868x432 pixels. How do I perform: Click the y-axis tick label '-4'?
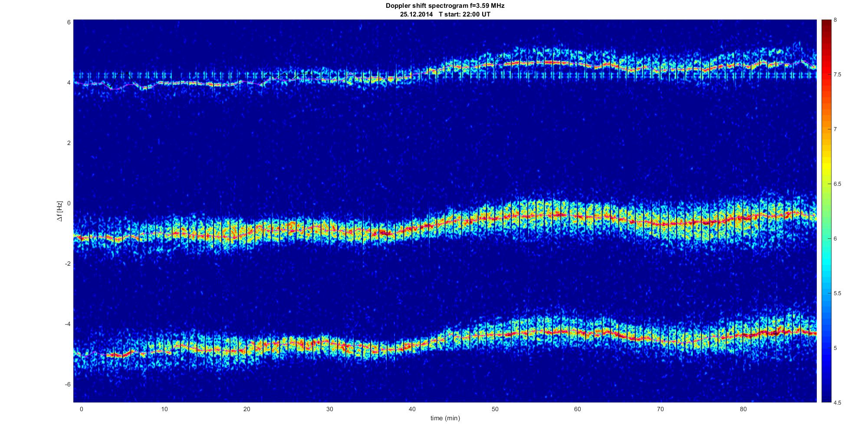click(x=68, y=324)
